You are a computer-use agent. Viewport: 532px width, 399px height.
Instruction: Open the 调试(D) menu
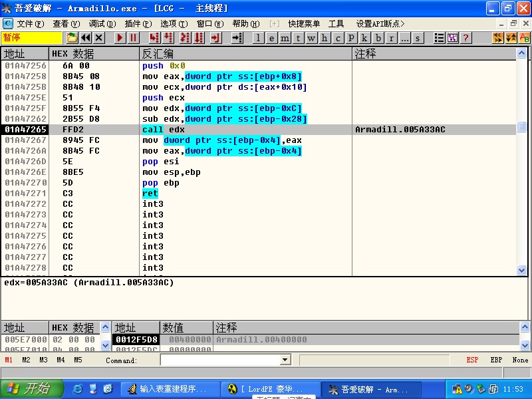102,24
